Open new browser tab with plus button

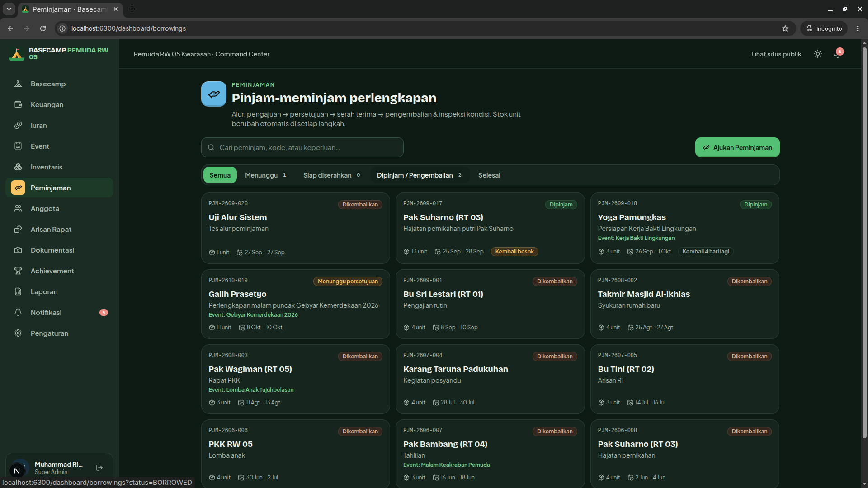(132, 9)
